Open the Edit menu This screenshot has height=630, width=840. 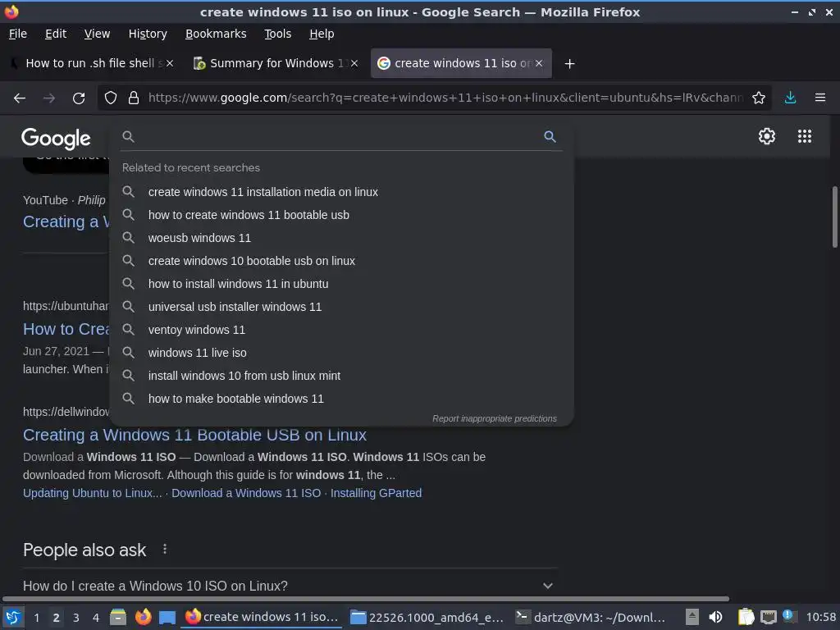56,34
